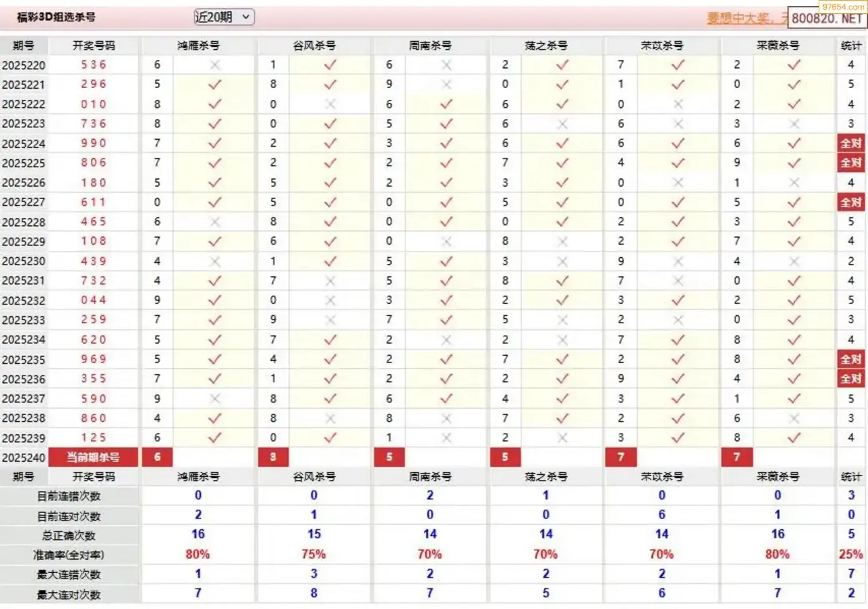Click the 最大连错次数 row label
This screenshot has width=868, height=609.
pyautogui.click(x=69, y=575)
